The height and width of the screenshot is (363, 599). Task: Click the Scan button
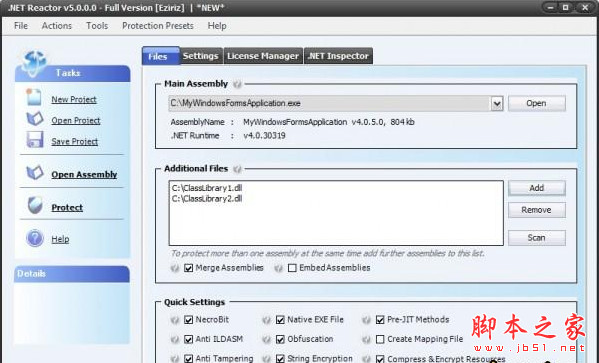pos(536,238)
